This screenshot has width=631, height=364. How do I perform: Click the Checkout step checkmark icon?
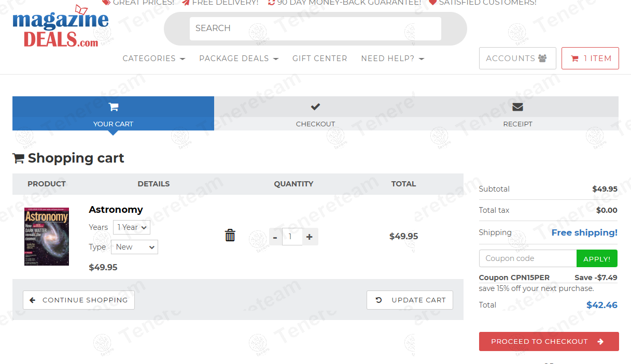point(315,107)
